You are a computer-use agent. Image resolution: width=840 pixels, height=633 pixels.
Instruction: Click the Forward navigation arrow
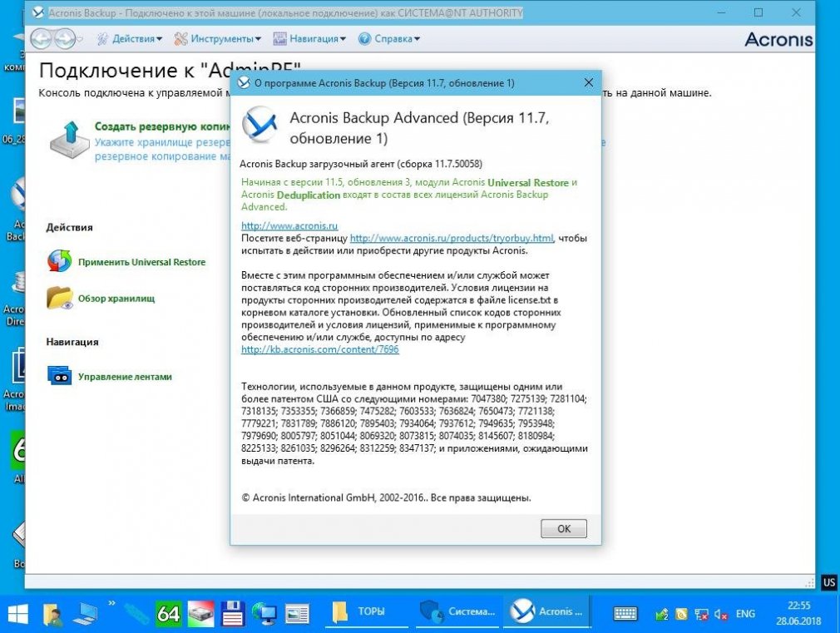click(x=65, y=38)
